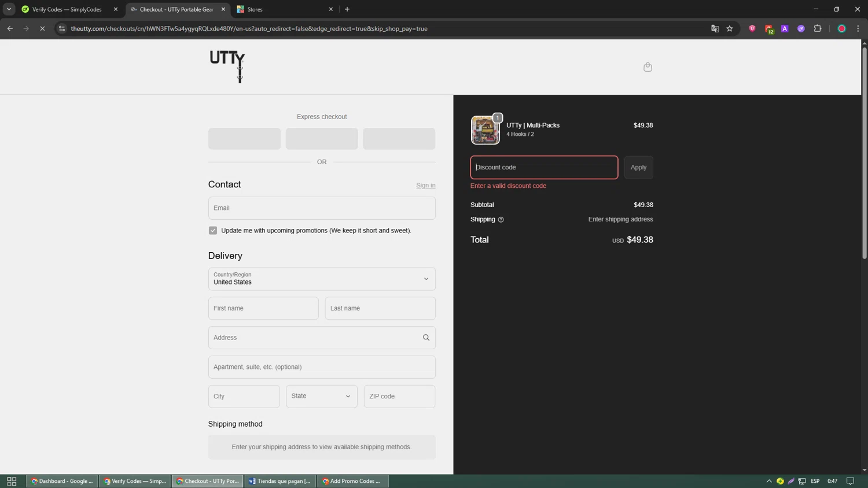Close the Checkout UTTy tab

[223, 9]
